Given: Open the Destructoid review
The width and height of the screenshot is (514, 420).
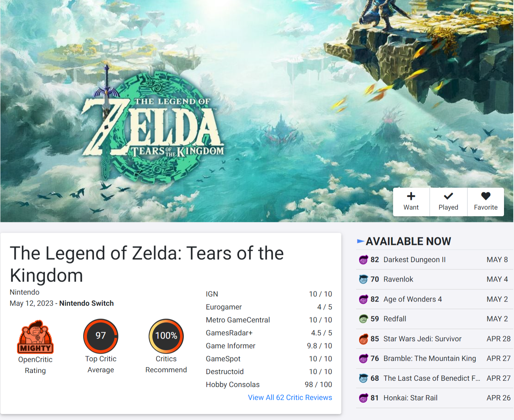Looking at the screenshot, I should pyautogui.click(x=225, y=372).
